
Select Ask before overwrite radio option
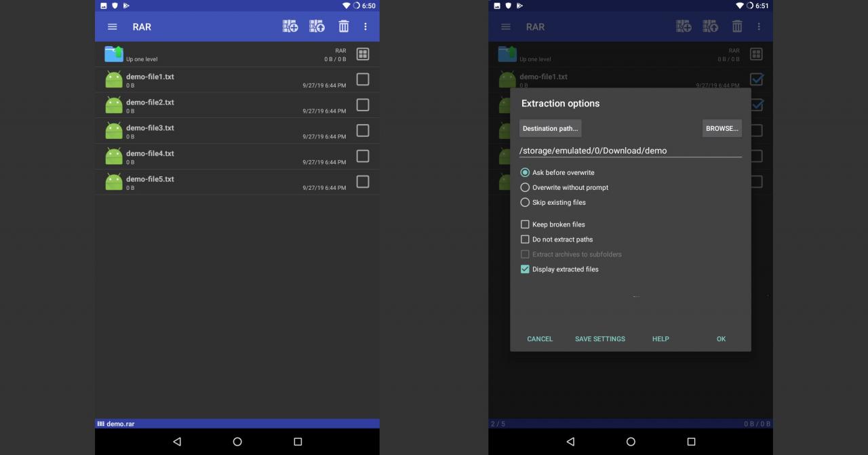(x=525, y=172)
